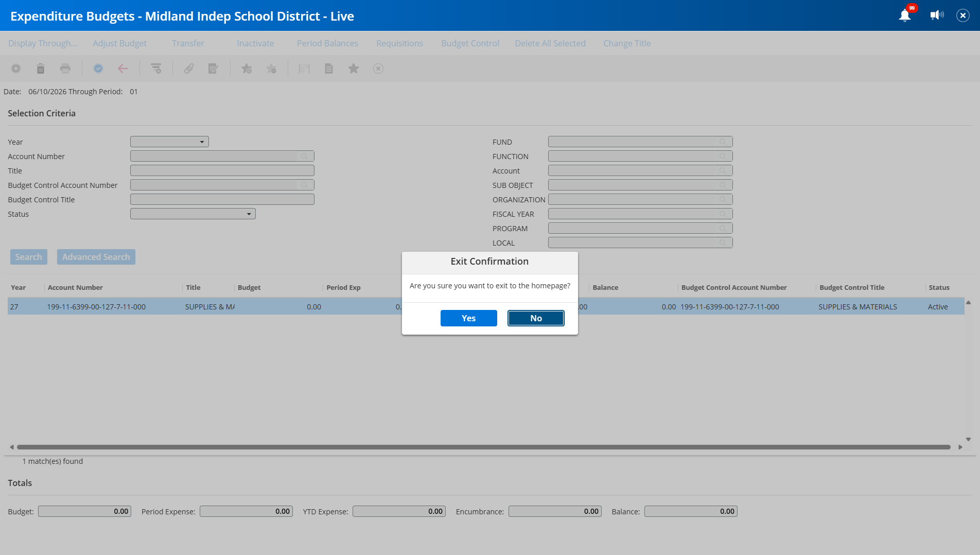Open the Display Through menu
The width and height of the screenshot is (980, 555).
coord(43,43)
